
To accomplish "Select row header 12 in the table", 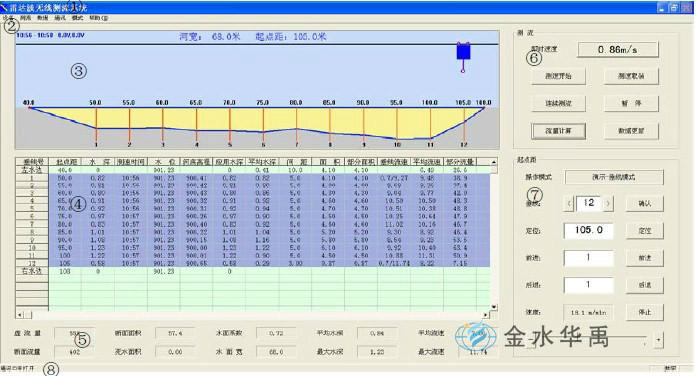I will click(32, 263).
